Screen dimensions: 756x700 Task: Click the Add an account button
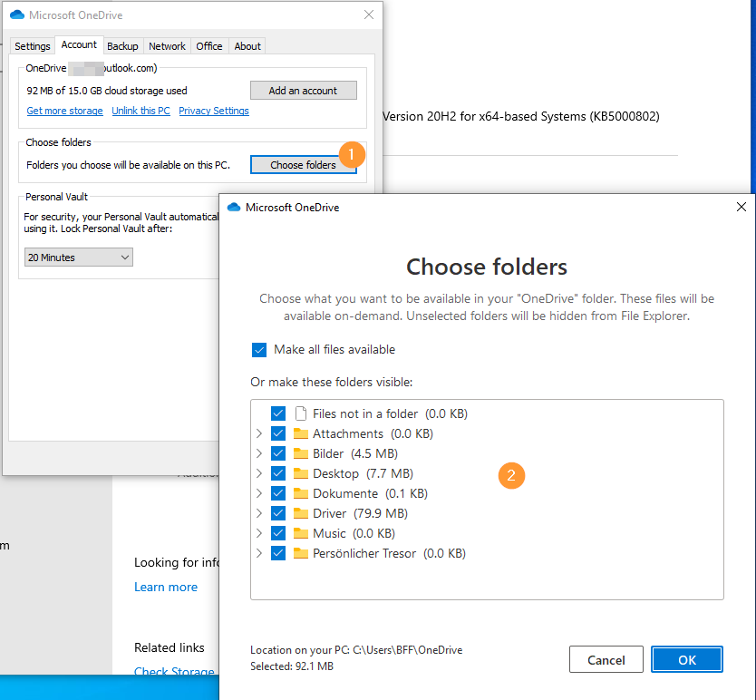(304, 90)
